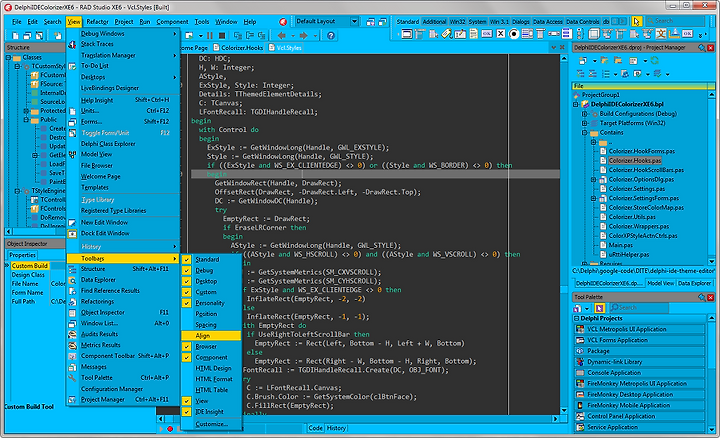Click the Tool Palette wrench menu icon
Viewport: 720px width, 438px height.
point(72,378)
